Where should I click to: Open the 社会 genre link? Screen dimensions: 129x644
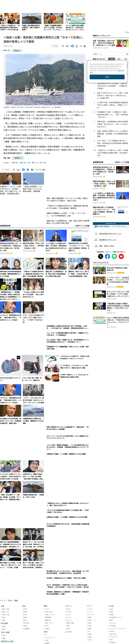pyautogui.click(x=21, y=163)
